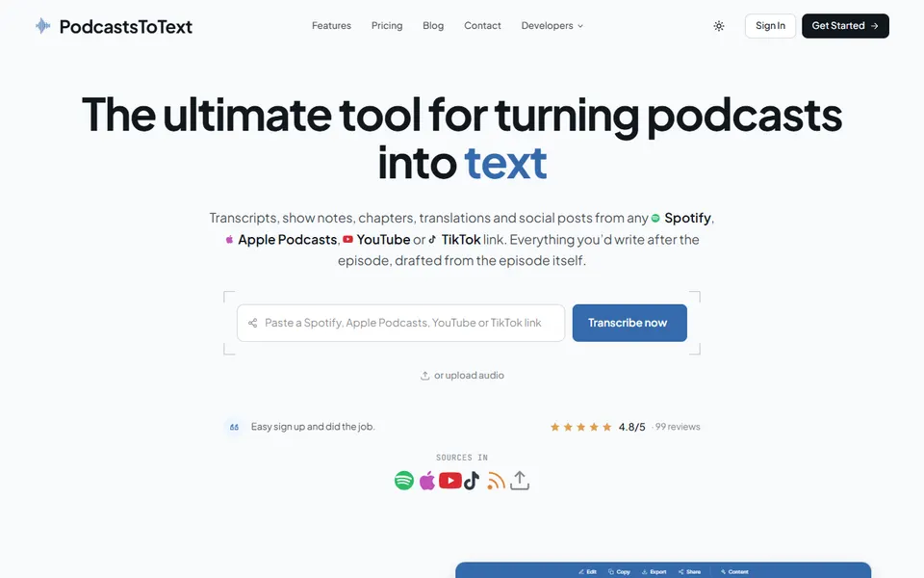Open the PodcastsToText home link text

(x=125, y=27)
